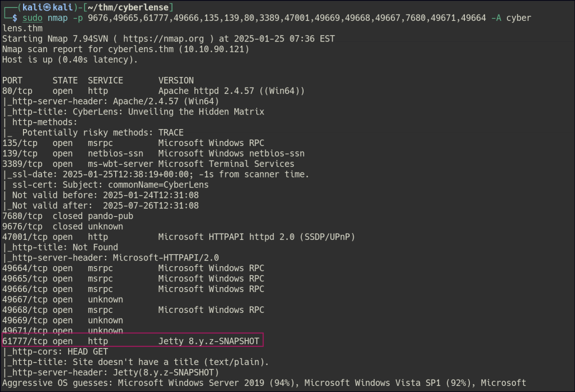This screenshot has height=392, width=575.
Task: Click the highlighted 61777/tcp Jetty line
Action: point(133,341)
